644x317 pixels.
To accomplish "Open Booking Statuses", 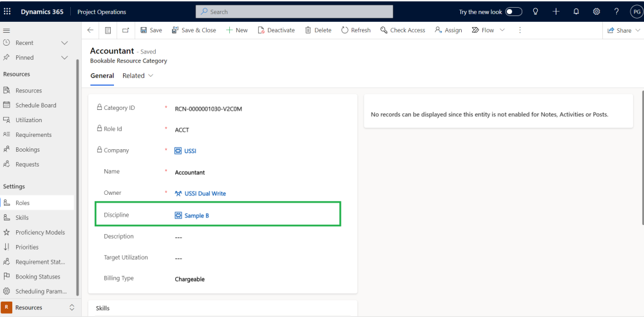I will 37,276.
